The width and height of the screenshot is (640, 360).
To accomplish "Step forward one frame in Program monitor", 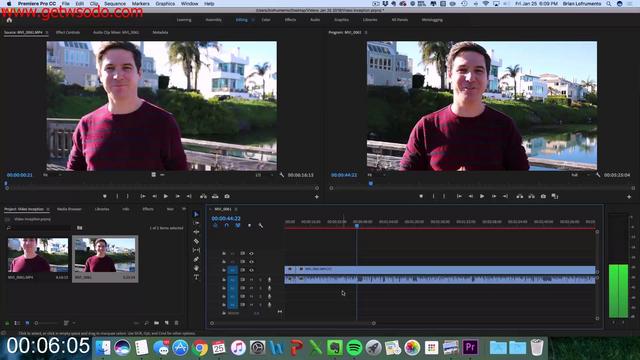I will click(494, 196).
